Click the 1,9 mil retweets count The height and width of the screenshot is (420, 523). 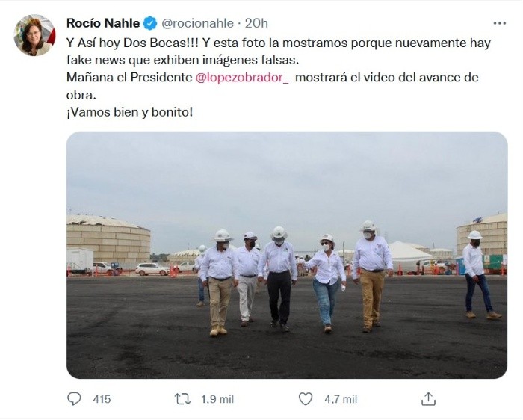(x=217, y=399)
